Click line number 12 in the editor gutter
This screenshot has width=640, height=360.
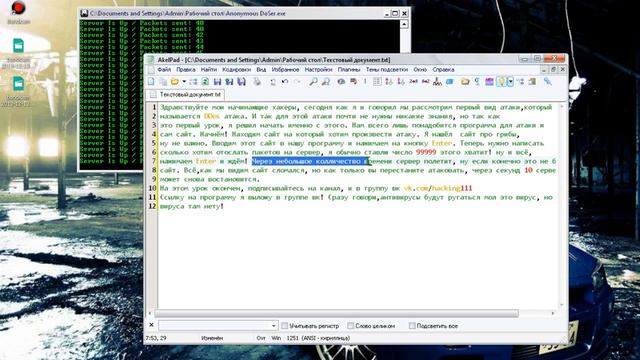pyautogui.click(x=152, y=206)
